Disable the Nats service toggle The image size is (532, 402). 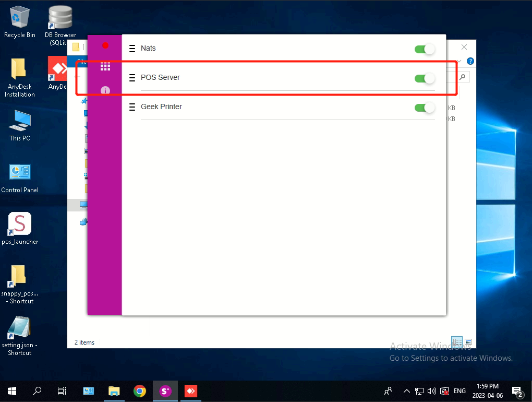pos(425,49)
